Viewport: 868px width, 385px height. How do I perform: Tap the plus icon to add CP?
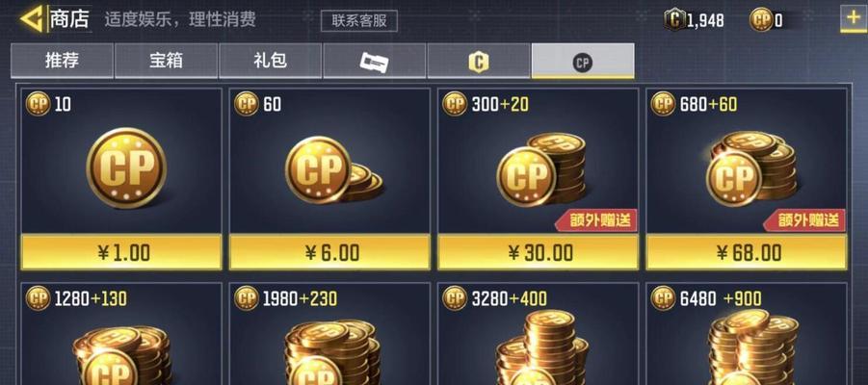tap(854, 18)
